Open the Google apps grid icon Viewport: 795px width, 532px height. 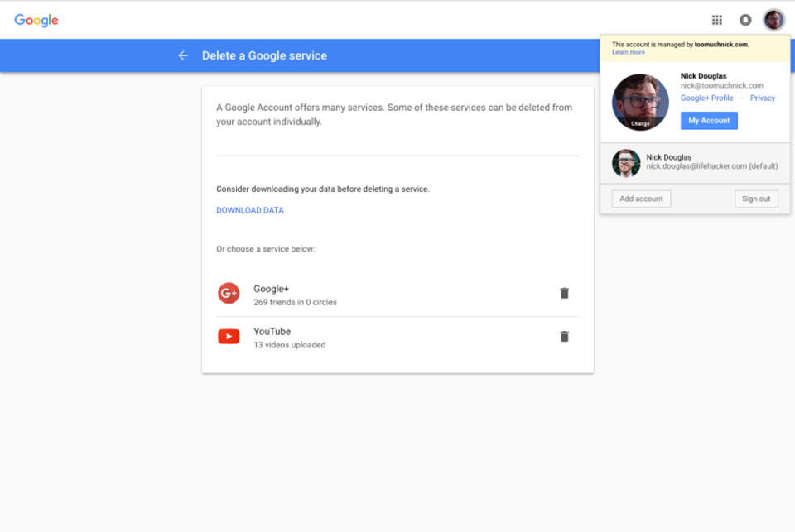[716, 20]
